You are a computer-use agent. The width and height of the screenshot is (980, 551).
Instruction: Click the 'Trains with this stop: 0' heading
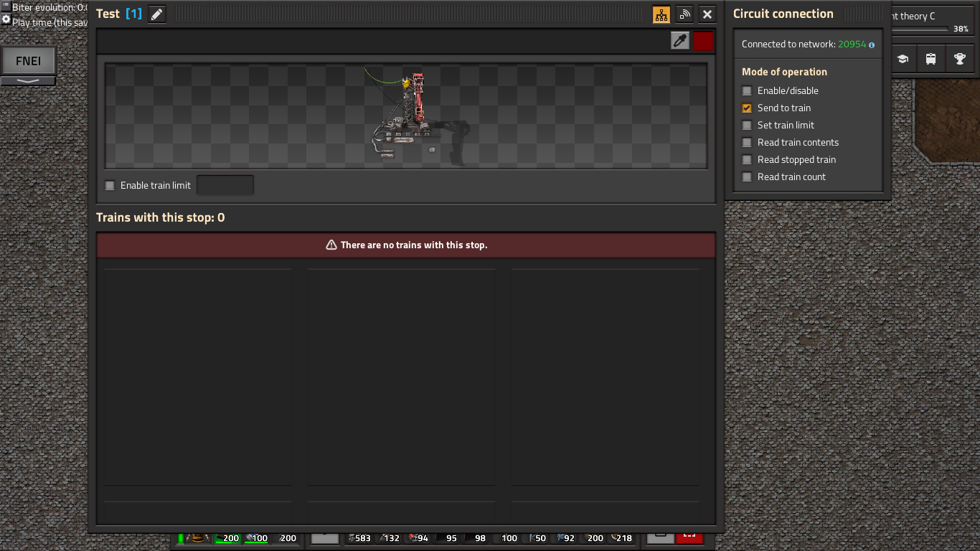[161, 217]
